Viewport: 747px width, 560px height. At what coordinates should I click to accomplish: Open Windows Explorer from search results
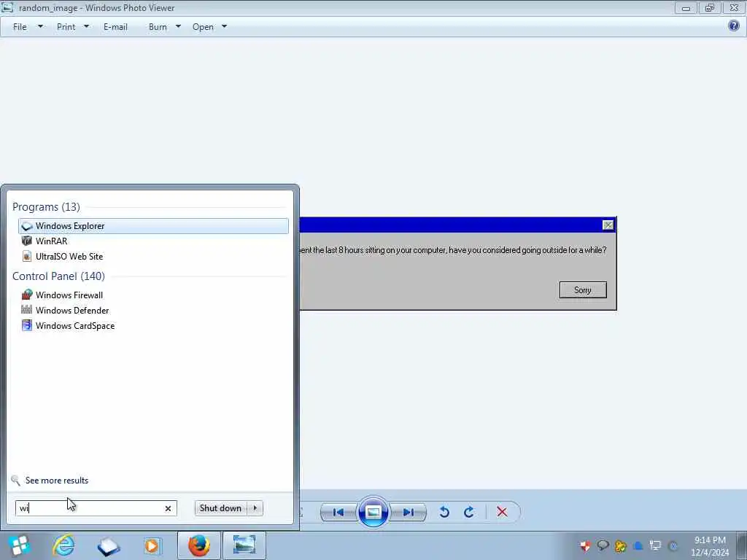tap(153, 226)
